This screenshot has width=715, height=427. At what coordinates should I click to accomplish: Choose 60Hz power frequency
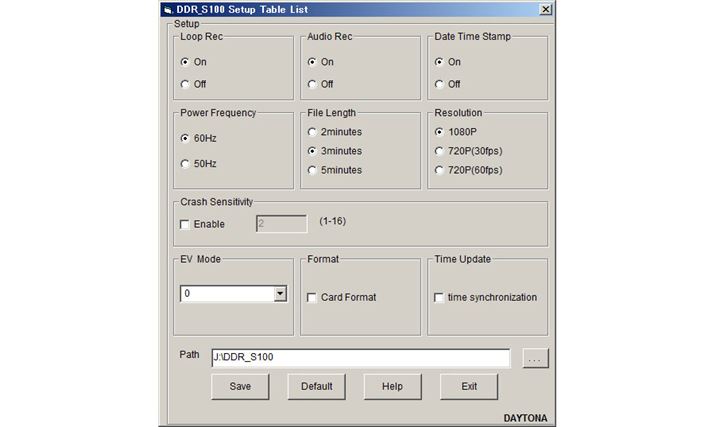[x=185, y=138]
